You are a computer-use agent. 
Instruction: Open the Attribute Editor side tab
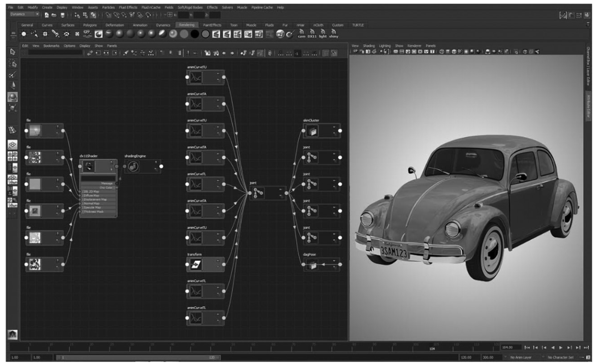coord(588,107)
